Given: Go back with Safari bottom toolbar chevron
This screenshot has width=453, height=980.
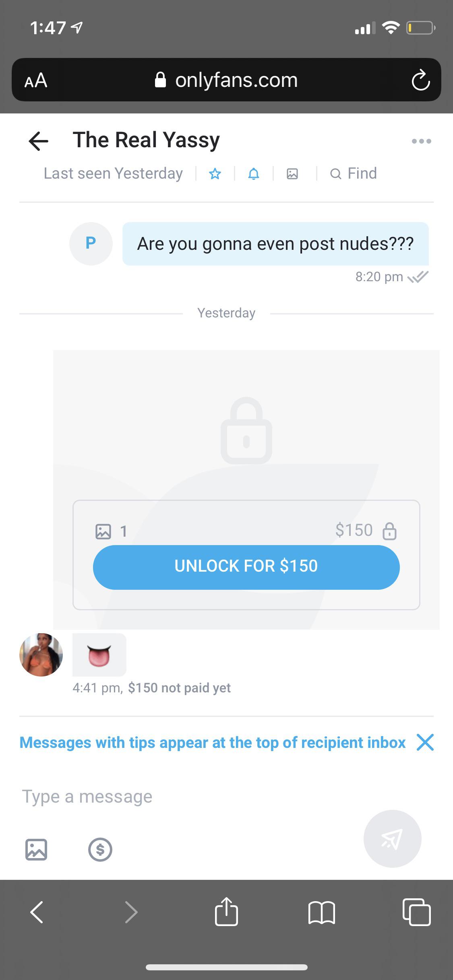Looking at the screenshot, I should [x=37, y=912].
